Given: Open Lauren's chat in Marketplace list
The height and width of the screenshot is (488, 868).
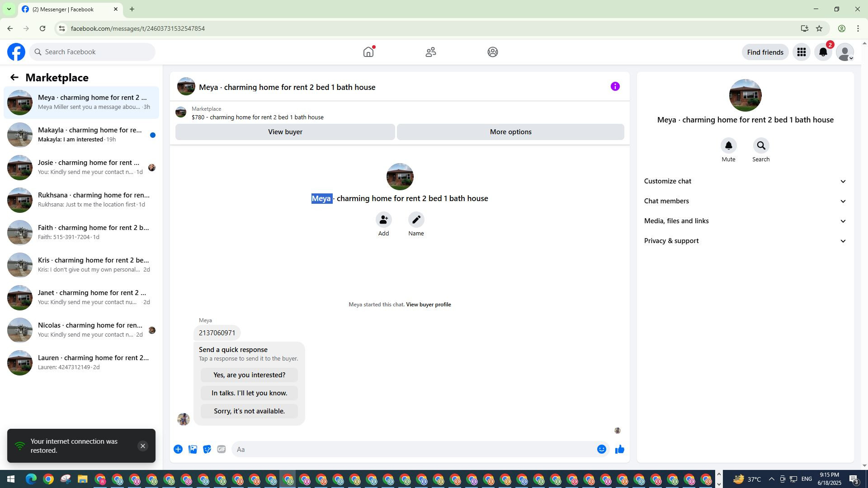Looking at the screenshot, I should pos(81,362).
